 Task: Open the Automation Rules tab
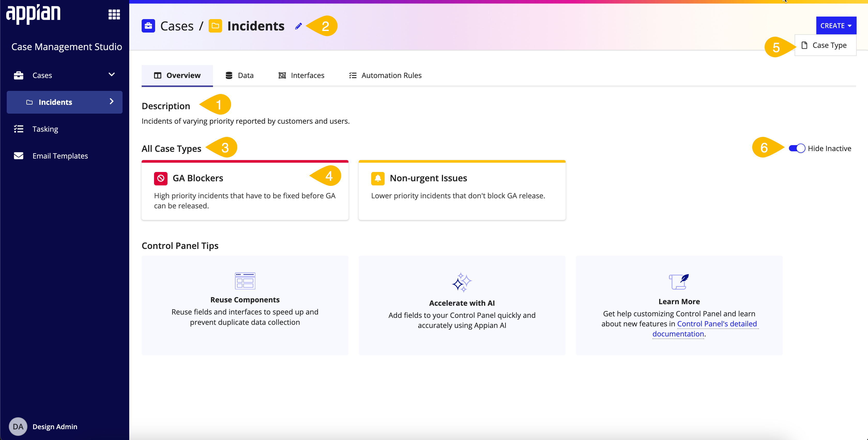pyautogui.click(x=385, y=75)
